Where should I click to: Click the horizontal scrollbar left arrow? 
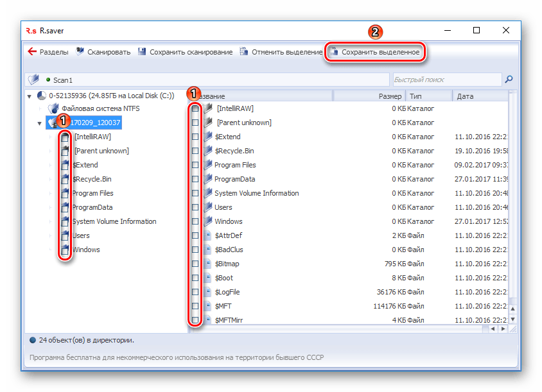point(493,328)
